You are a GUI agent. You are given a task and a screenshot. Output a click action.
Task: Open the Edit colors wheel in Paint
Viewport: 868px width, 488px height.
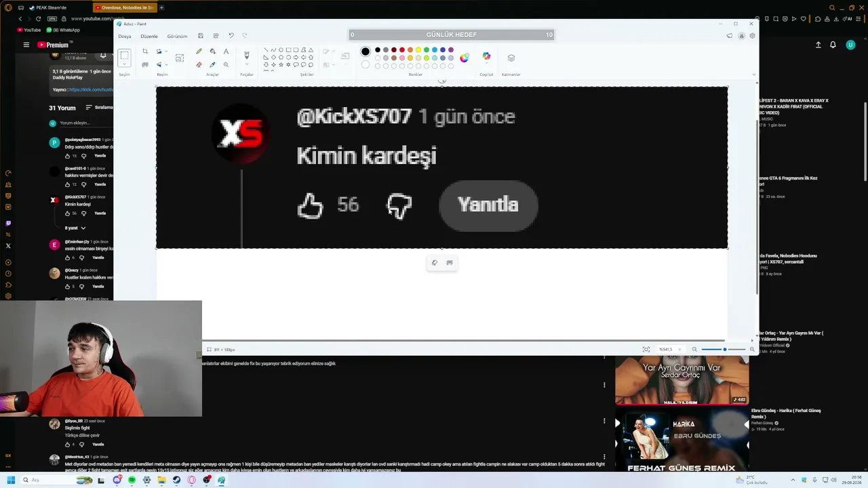click(464, 58)
